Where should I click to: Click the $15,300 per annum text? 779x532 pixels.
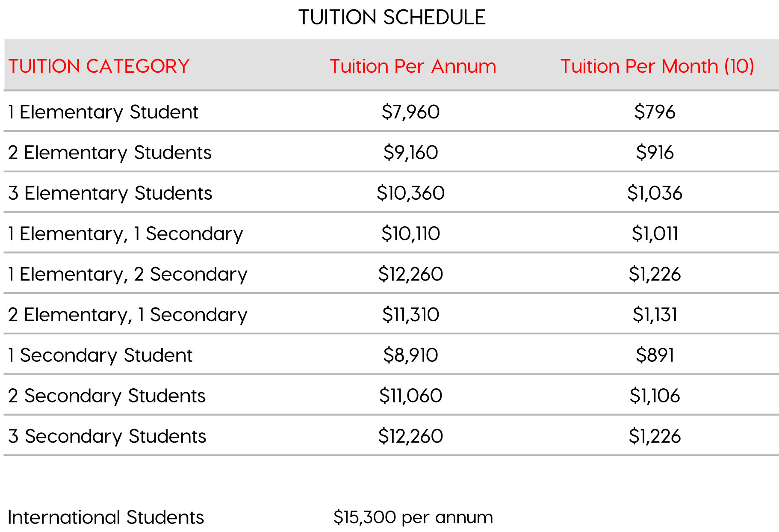(413, 517)
